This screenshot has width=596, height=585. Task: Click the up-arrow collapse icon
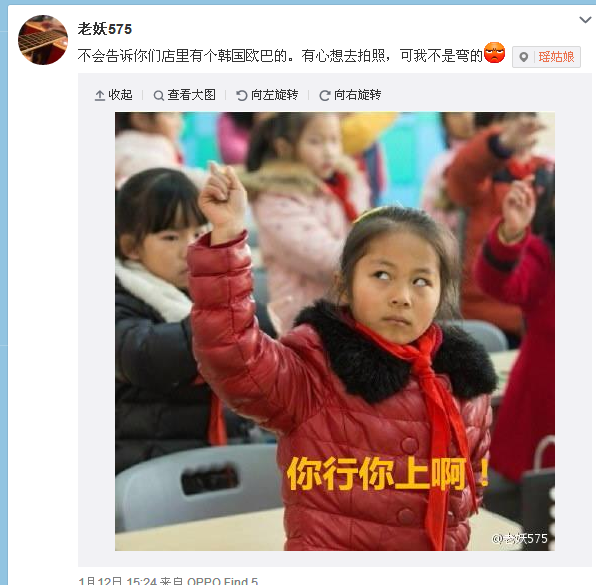100,95
